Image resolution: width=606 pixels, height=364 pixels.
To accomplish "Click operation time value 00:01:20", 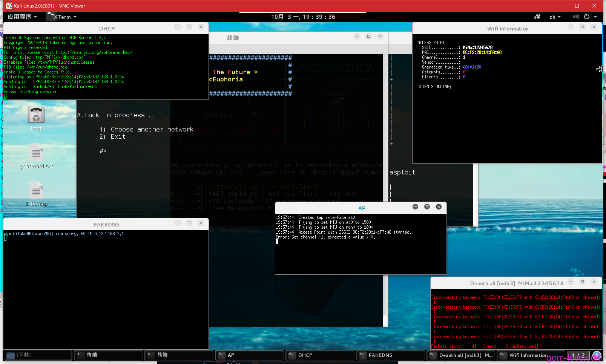I will pyautogui.click(x=472, y=67).
